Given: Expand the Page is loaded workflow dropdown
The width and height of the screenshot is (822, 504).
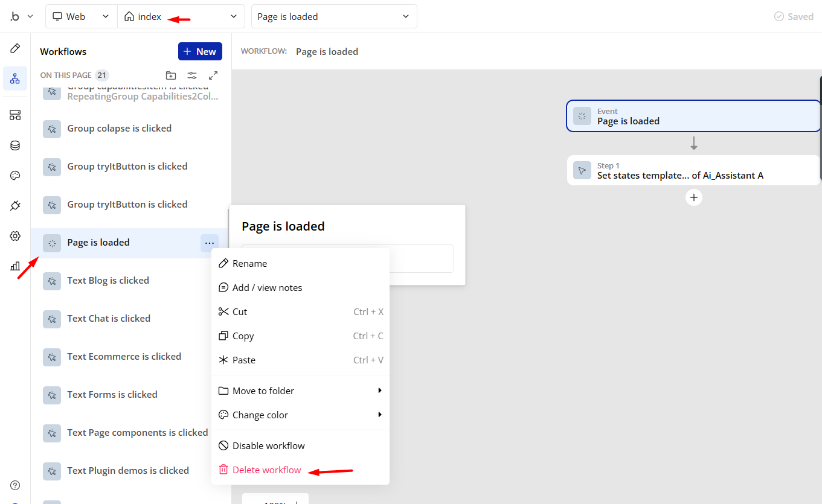Looking at the screenshot, I should (333, 17).
